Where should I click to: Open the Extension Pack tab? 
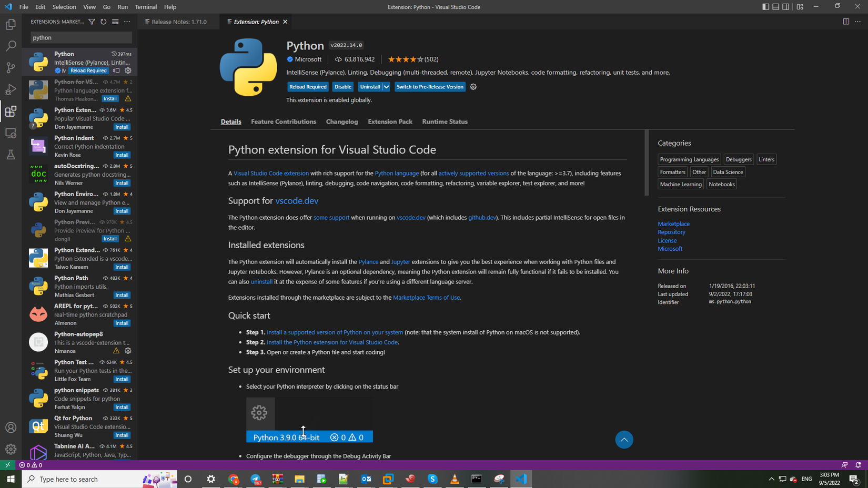(390, 121)
